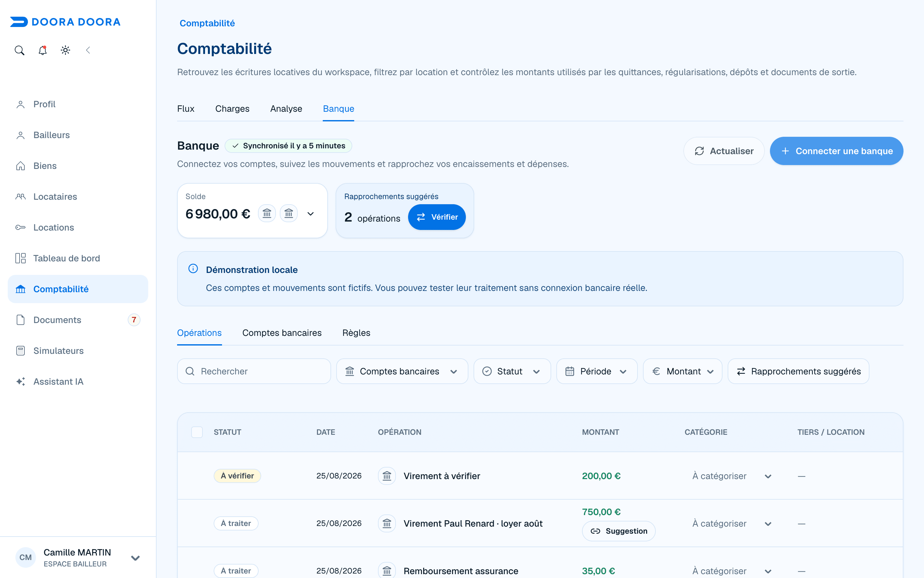924x578 pixels.
Task: Click the Comptabilité breadcrumb link
Action: click(x=207, y=23)
